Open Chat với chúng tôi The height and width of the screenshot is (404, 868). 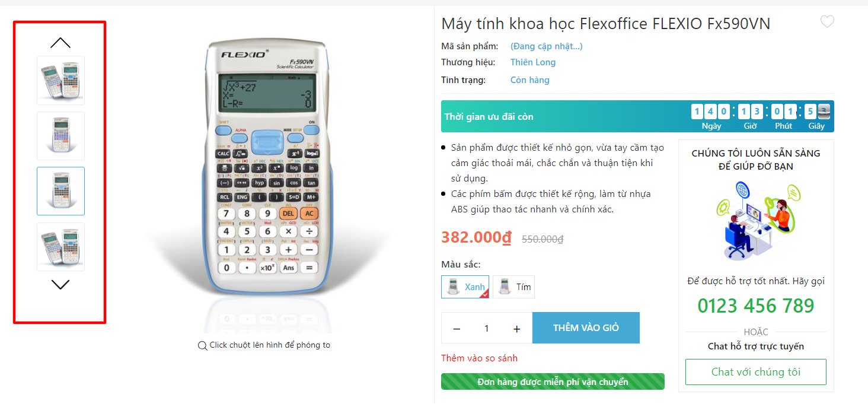[755, 372]
